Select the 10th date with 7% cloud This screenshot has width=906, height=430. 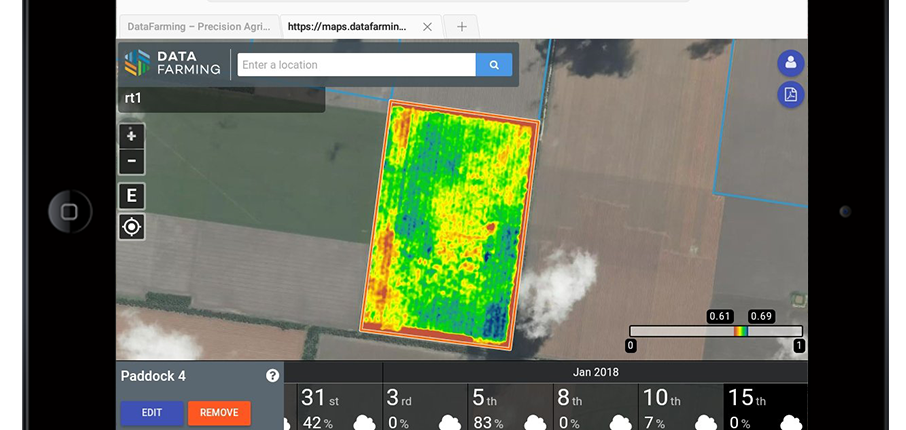coord(681,407)
